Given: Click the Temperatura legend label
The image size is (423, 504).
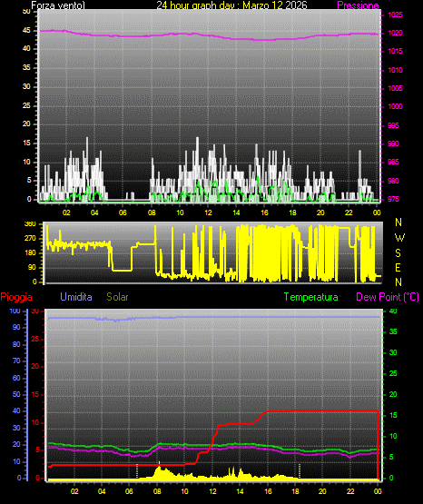Looking at the screenshot, I should [x=311, y=297].
